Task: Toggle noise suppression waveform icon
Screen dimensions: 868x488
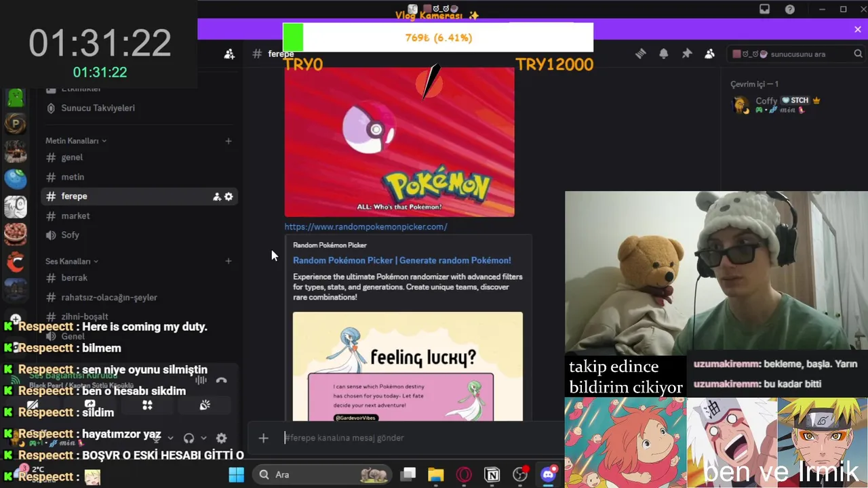Action: coord(201,380)
